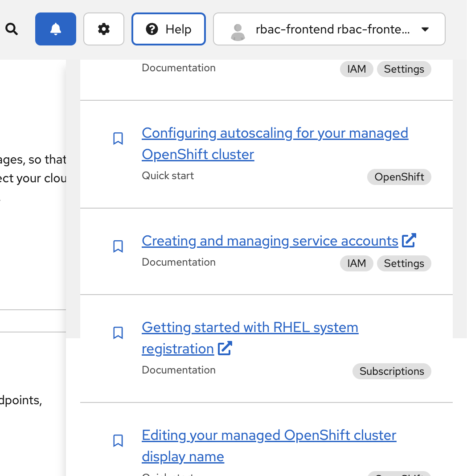Open Creating and managing service accounts link
467x476 pixels.
point(270,241)
